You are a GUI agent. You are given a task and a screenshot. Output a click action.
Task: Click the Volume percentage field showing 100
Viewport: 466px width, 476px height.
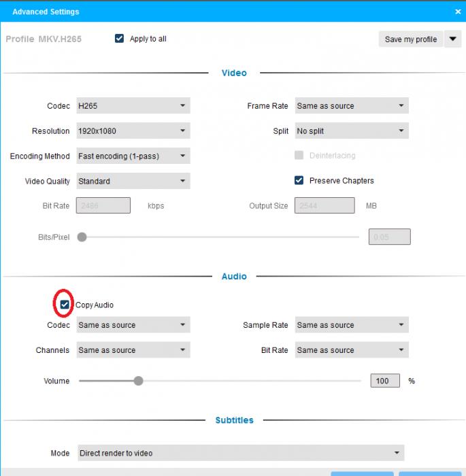385,381
